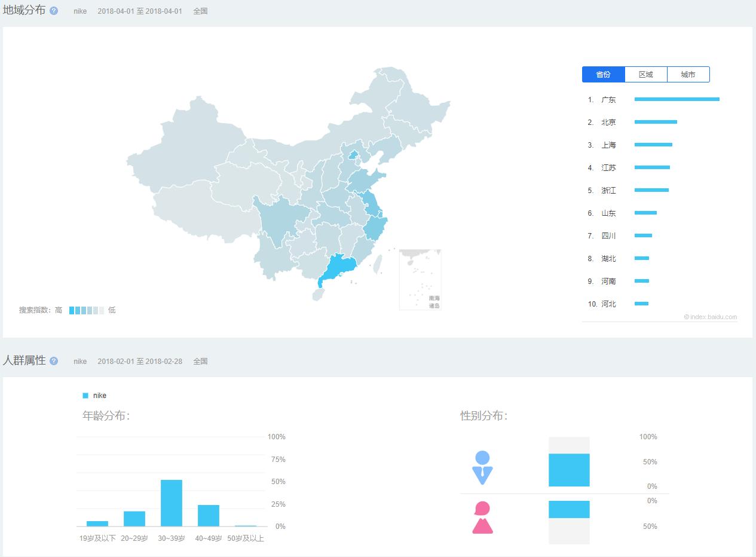Click the 广东 ranking bar
The image size is (756, 557).
pos(676,99)
